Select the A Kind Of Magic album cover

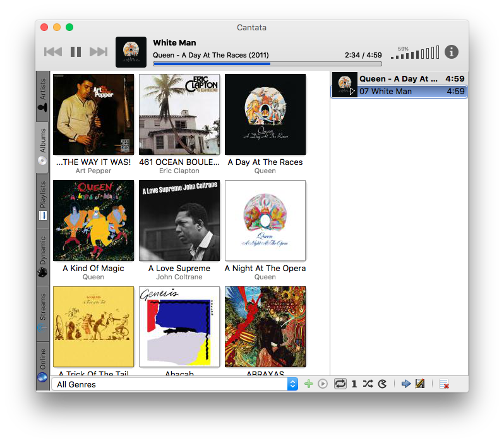pos(93,221)
